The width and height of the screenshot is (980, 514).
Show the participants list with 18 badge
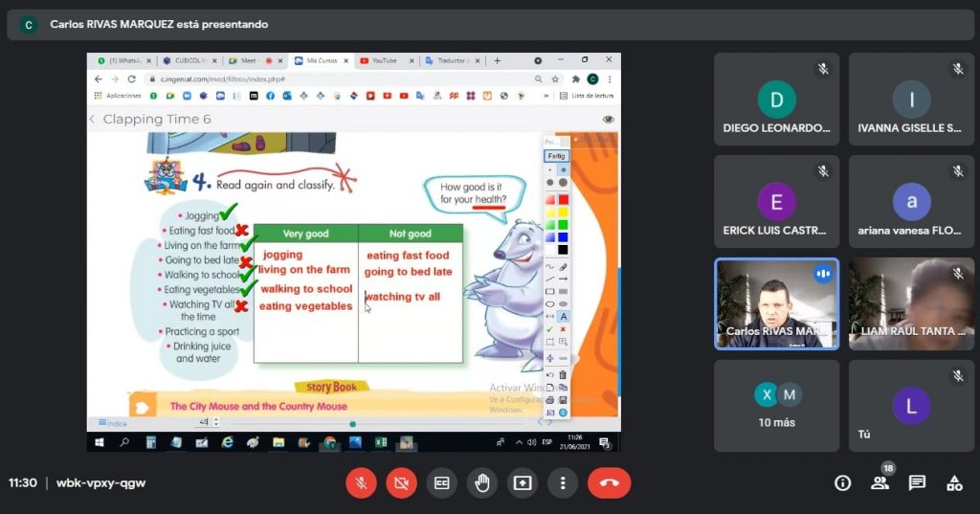[x=880, y=481]
